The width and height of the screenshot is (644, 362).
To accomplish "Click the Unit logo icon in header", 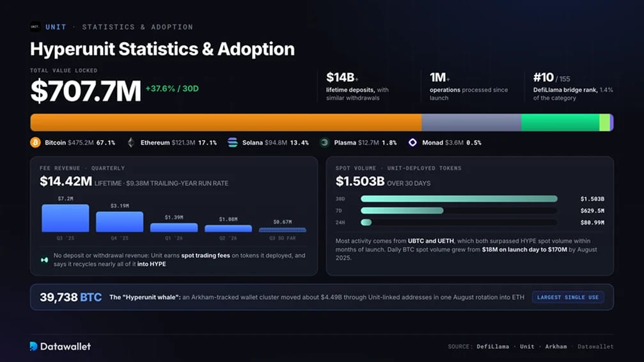I will pos(35,27).
